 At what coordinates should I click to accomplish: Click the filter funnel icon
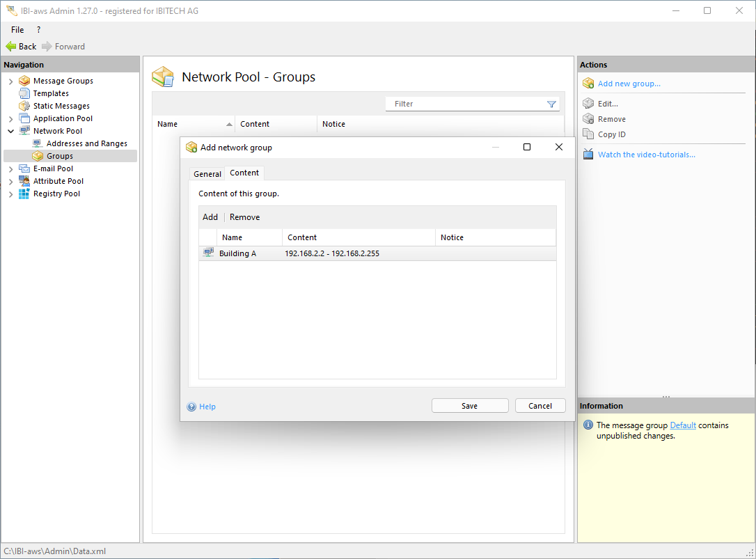click(551, 104)
